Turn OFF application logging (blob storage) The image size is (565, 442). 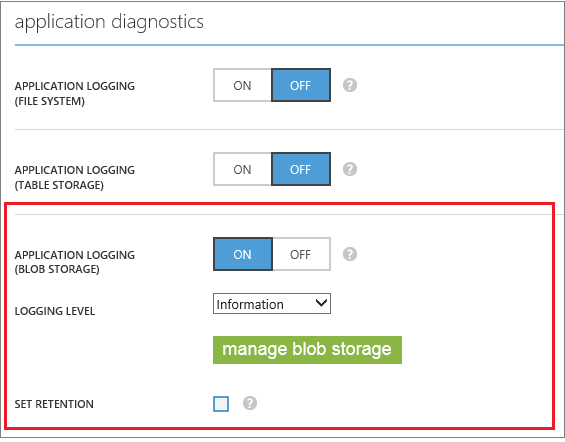(x=301, y=254)
